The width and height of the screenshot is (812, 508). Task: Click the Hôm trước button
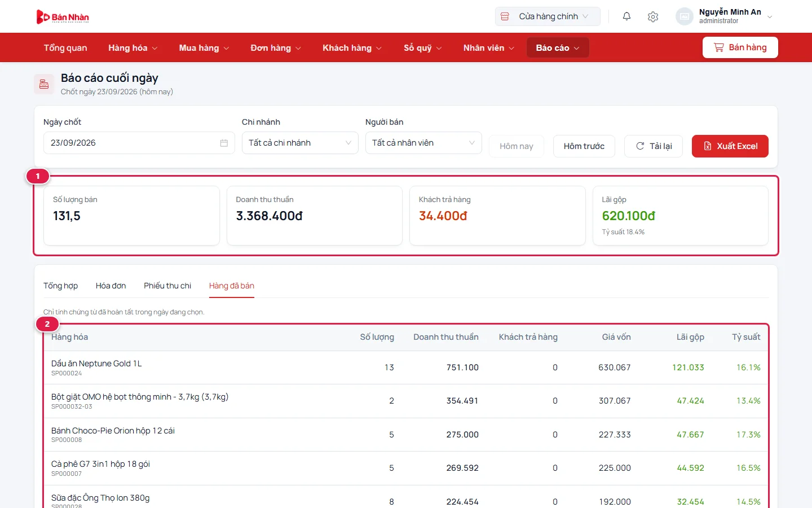click(x=584, y=146)
